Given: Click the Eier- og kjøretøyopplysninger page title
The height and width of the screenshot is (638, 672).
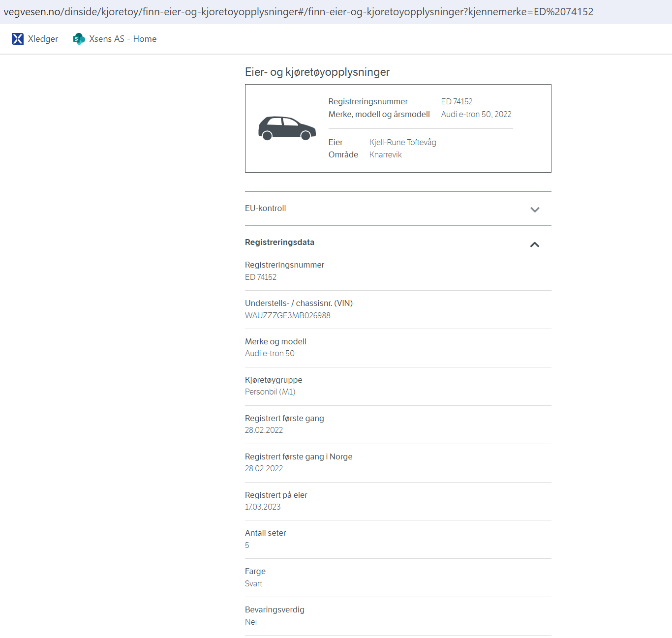Looking at the screenshot, I should click(317, 72).
